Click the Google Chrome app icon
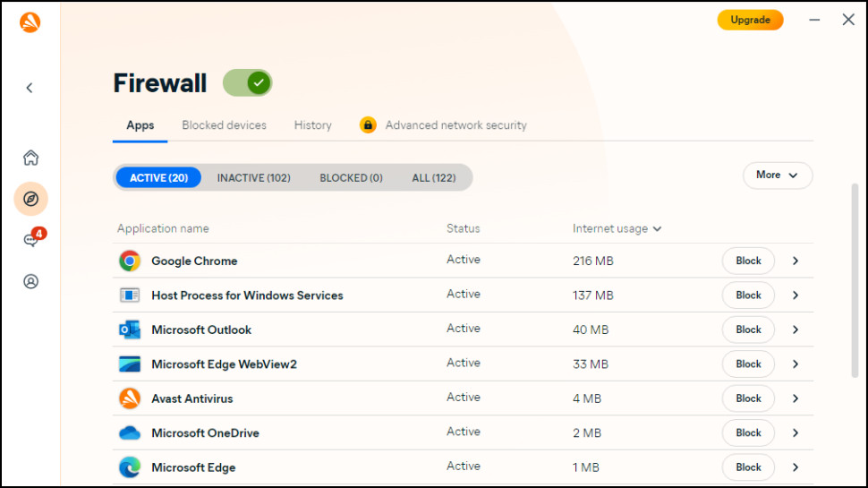Screen dimensions: 868x488 130,261
